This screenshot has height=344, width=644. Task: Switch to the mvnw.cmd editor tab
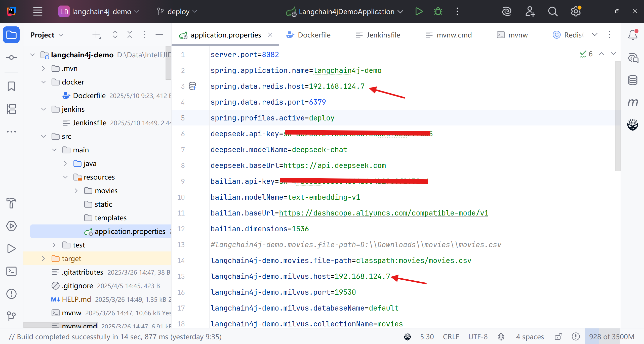[449, 35]
